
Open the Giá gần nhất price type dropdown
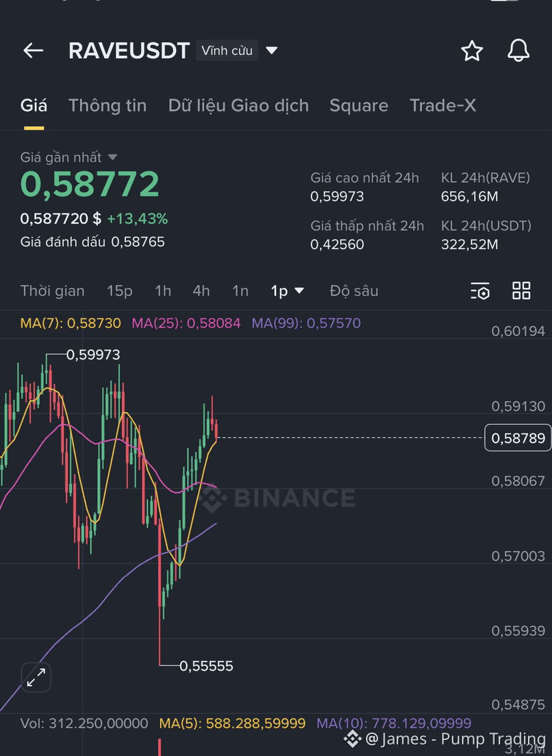[x=69, y=157]
